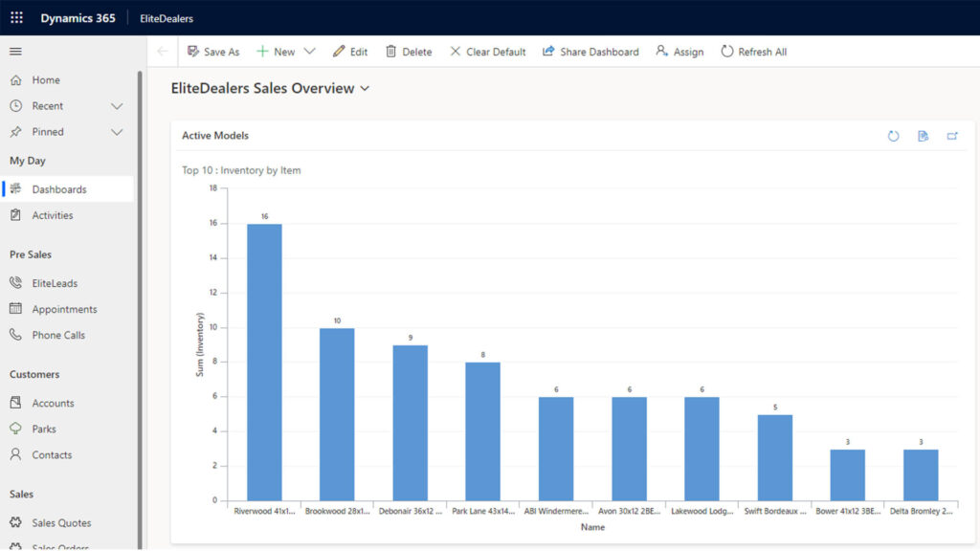980x551 pixels.
Task: Expand the Active Models chart
Action: (952, 136)
